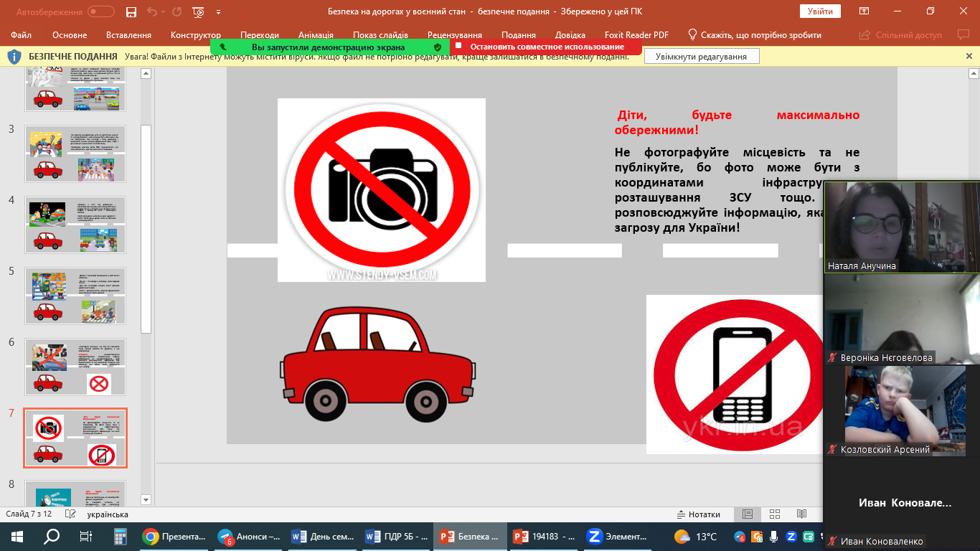The height and width of the screenshot is (551, 980).
Task: Open the Undo history dropdown arrow
Action: [x=163, y=12]
